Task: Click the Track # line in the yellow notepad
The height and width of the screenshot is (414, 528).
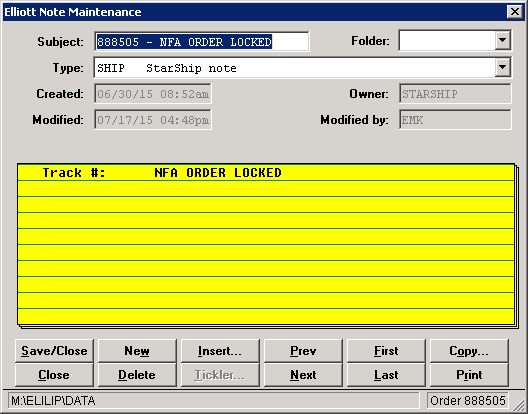Action: pos(266,172)
